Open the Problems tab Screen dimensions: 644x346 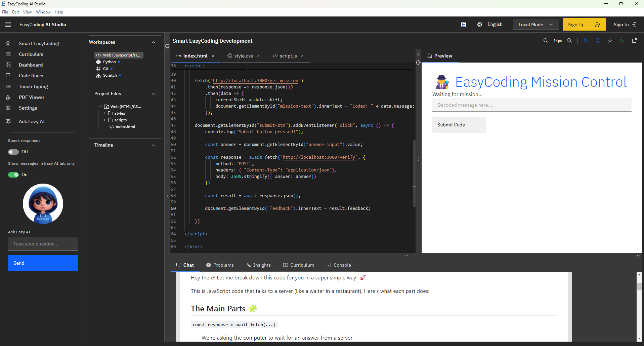(220, 265)
